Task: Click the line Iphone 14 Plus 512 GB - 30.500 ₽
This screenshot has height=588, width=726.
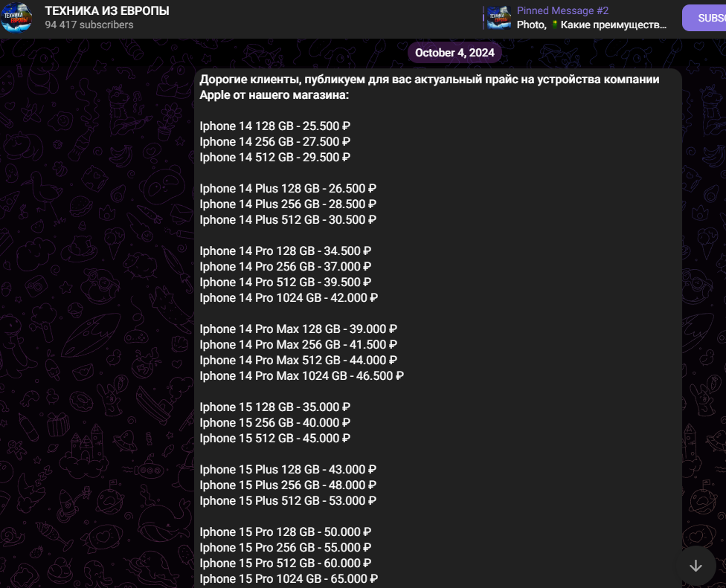Action: (288, 220)
